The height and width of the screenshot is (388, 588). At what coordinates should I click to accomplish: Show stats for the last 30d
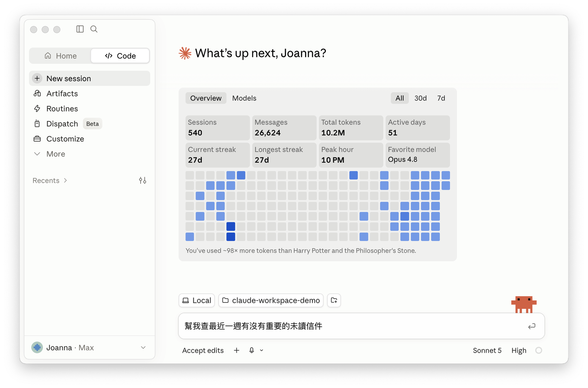420,98
